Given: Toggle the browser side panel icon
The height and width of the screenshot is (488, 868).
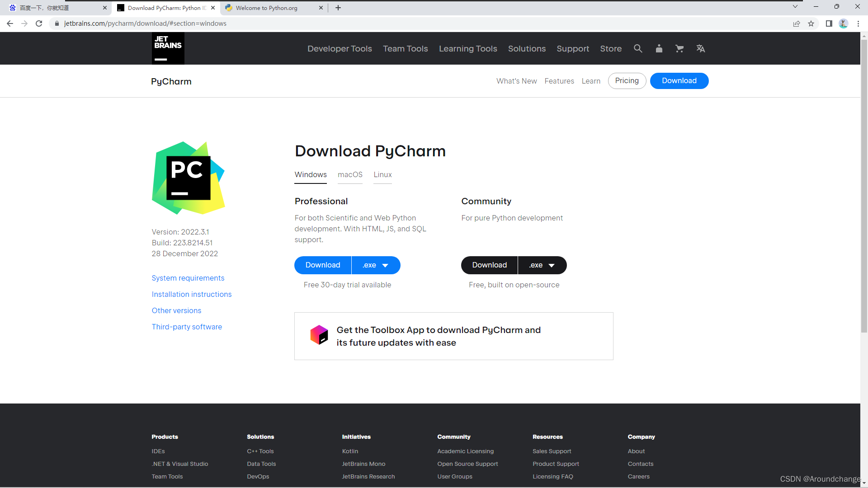Looking at the screenshot, I should tap(829, 23).
